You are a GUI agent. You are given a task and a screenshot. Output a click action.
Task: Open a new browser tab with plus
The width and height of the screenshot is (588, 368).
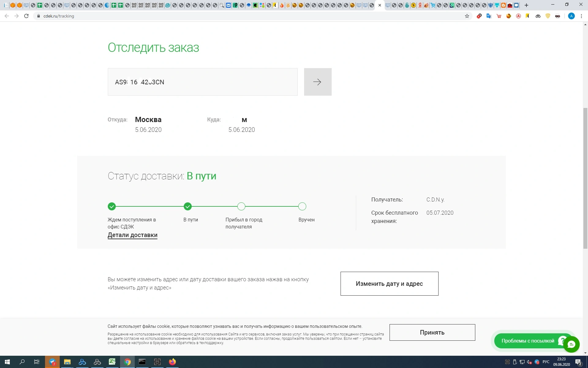point(526,5)
